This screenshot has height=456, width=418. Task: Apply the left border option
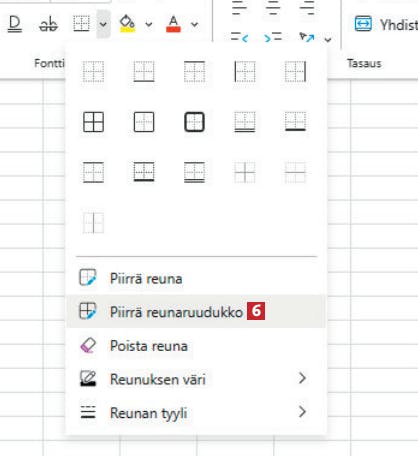click(x=245, y=71)
